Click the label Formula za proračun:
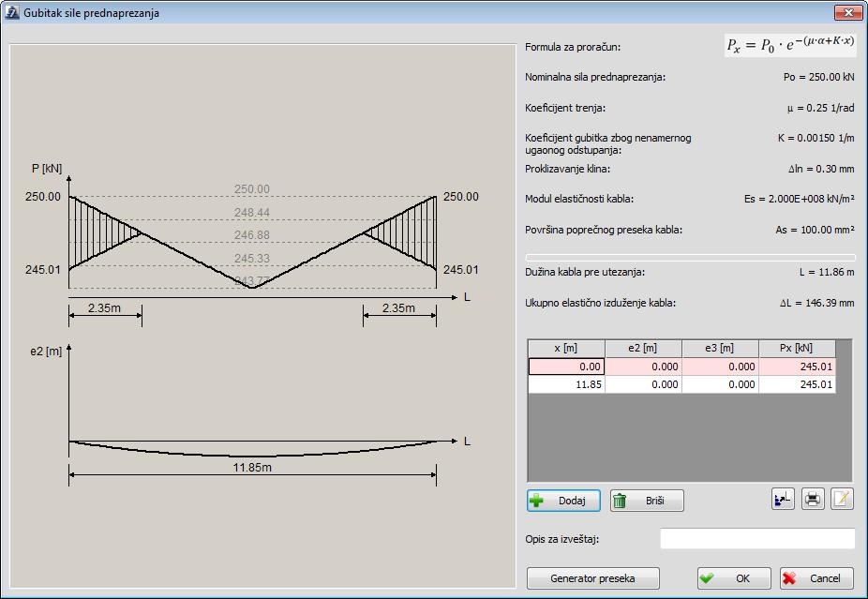 click(x=573, y=47)
